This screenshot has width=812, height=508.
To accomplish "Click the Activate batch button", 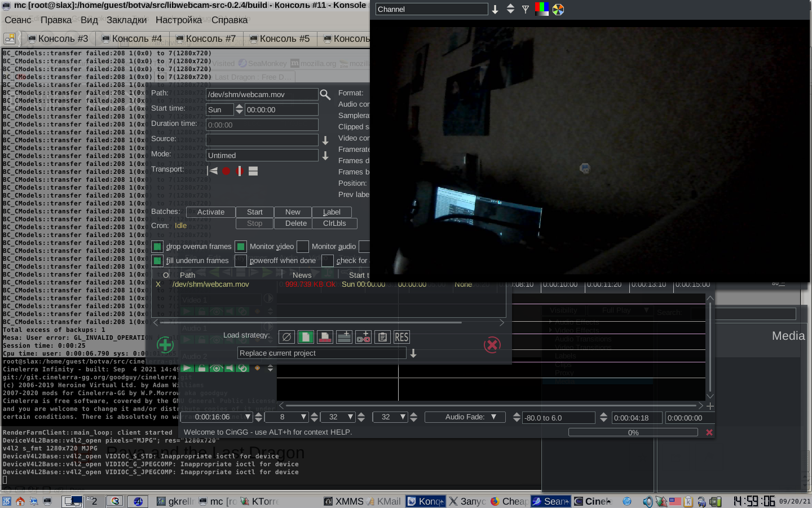I will 211,212.
